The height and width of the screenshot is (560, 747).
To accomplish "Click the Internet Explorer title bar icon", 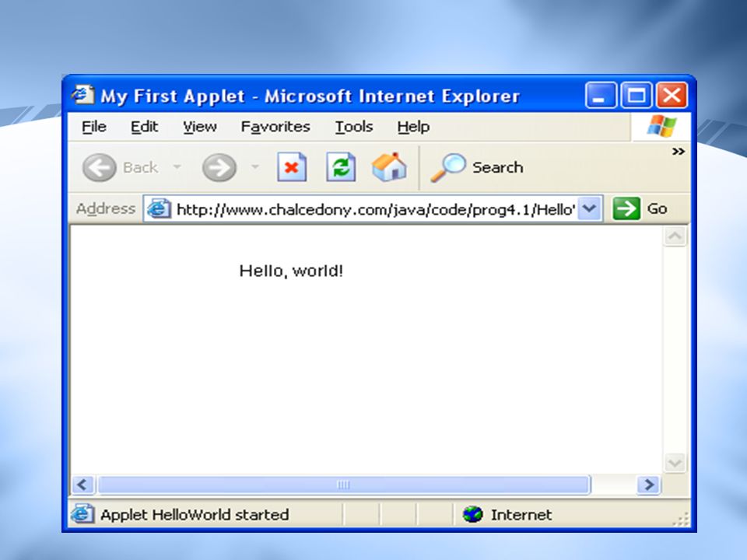I will coord(83,95).
